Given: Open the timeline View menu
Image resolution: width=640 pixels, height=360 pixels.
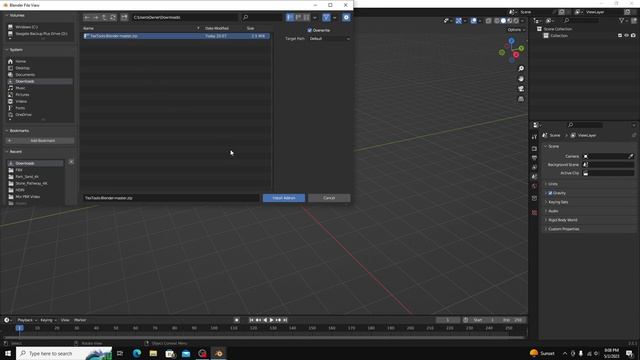Looking at the screenshot, I should [65, 320].
